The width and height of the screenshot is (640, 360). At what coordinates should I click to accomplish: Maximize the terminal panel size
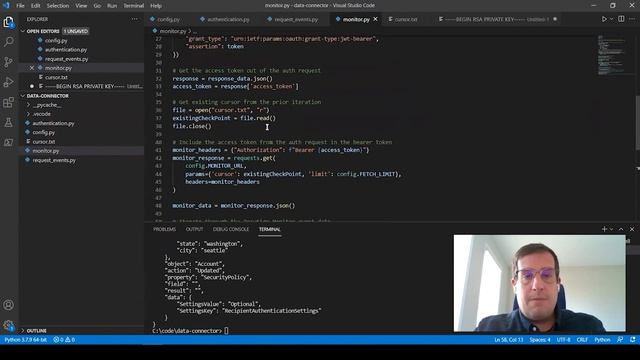point(621,229)
